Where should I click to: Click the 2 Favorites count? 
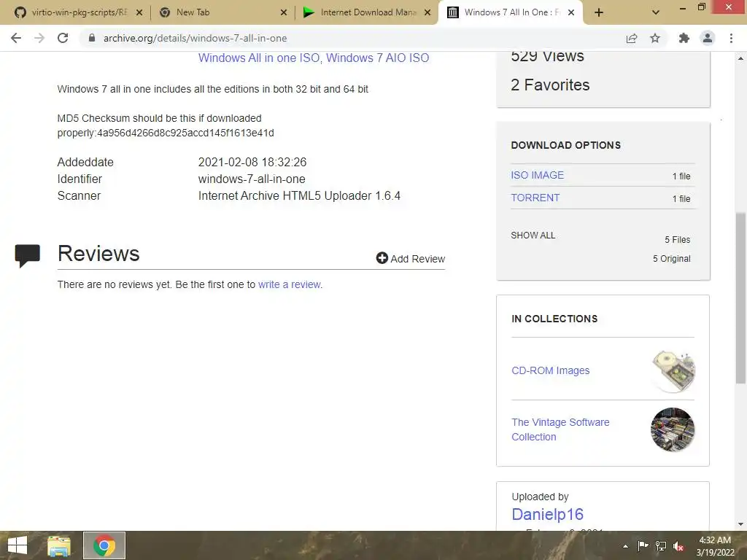pyautogui.click(x=550, y=85)
